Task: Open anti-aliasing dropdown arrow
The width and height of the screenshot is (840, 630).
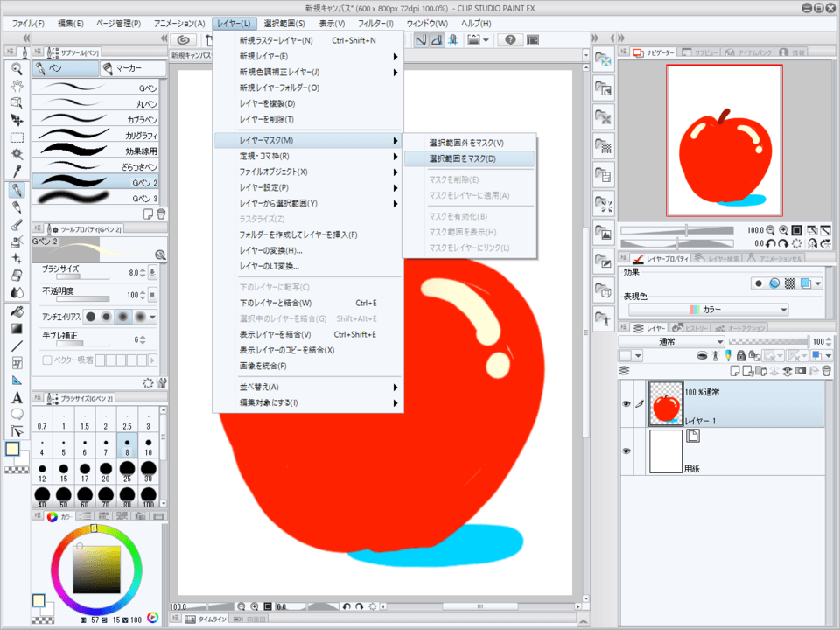Action: (x=152, y=317)
